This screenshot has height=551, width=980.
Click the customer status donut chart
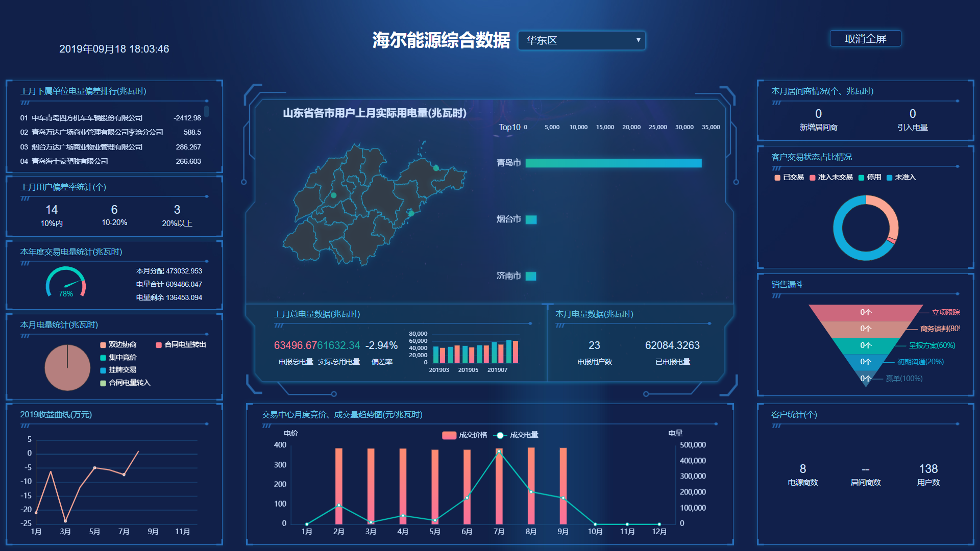pos(866,228)
